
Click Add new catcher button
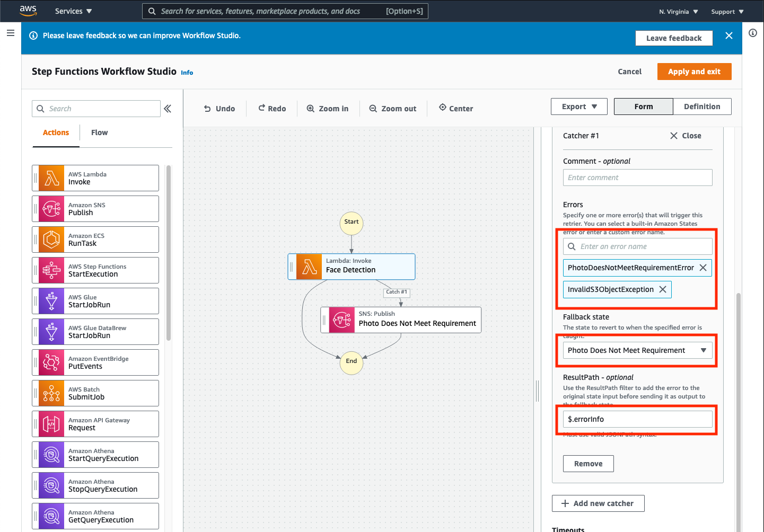coord(598,503)
